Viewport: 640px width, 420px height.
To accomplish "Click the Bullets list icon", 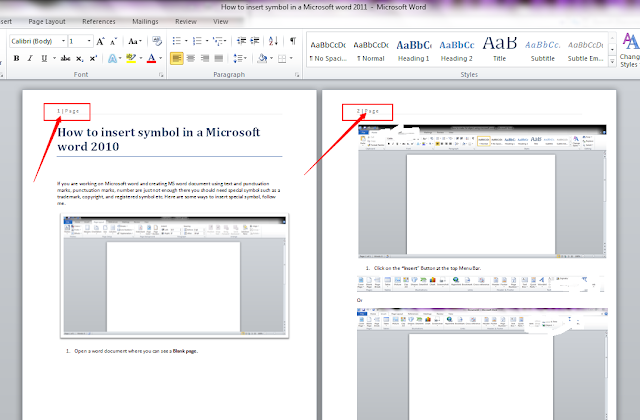I will [x=176, y=41].
